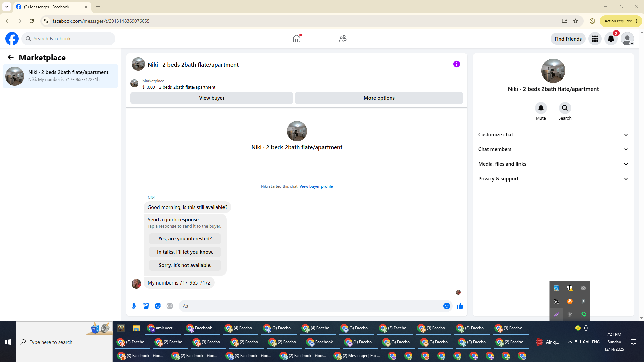Attach a photo file icon
Screen dimensions: 644x362
146,306
